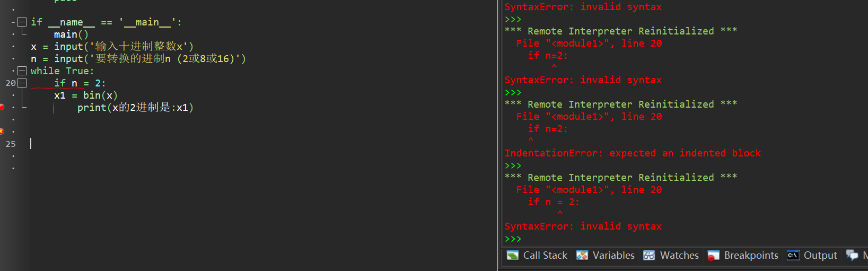Click line number 20 in the gutter
The image size is (868, 271).
pos(11,83)
